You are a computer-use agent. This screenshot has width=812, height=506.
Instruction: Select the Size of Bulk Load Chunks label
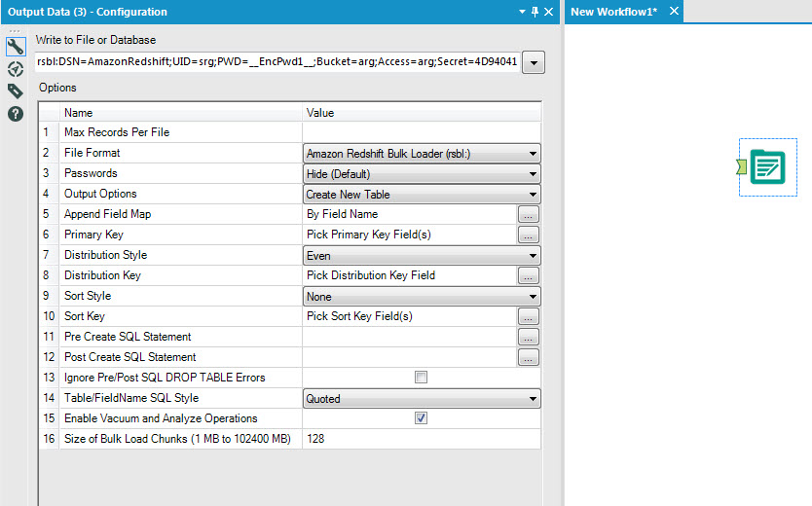click(177, 439)
